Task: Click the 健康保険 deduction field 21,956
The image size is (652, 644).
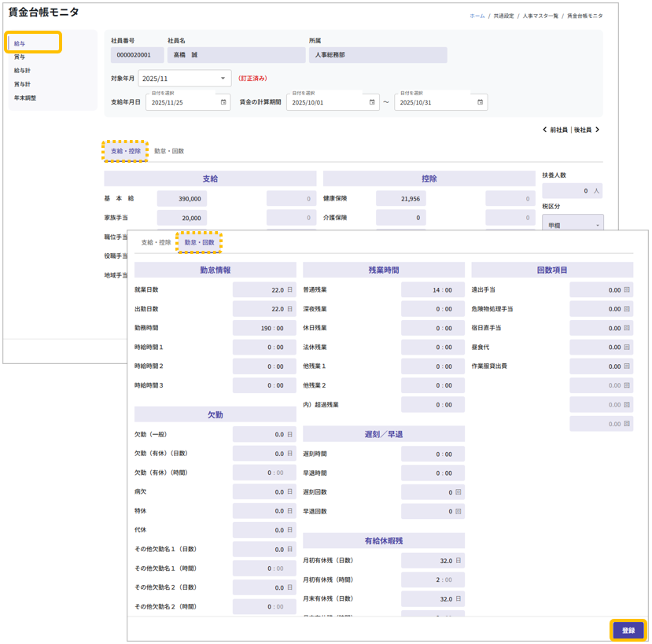Action: pos(400,199)
